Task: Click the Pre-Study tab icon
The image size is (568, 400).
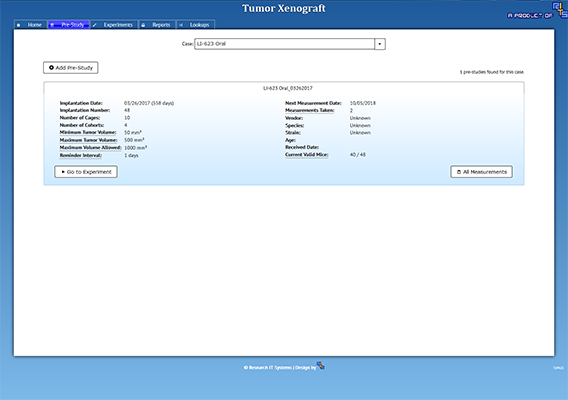Action: 52,25
